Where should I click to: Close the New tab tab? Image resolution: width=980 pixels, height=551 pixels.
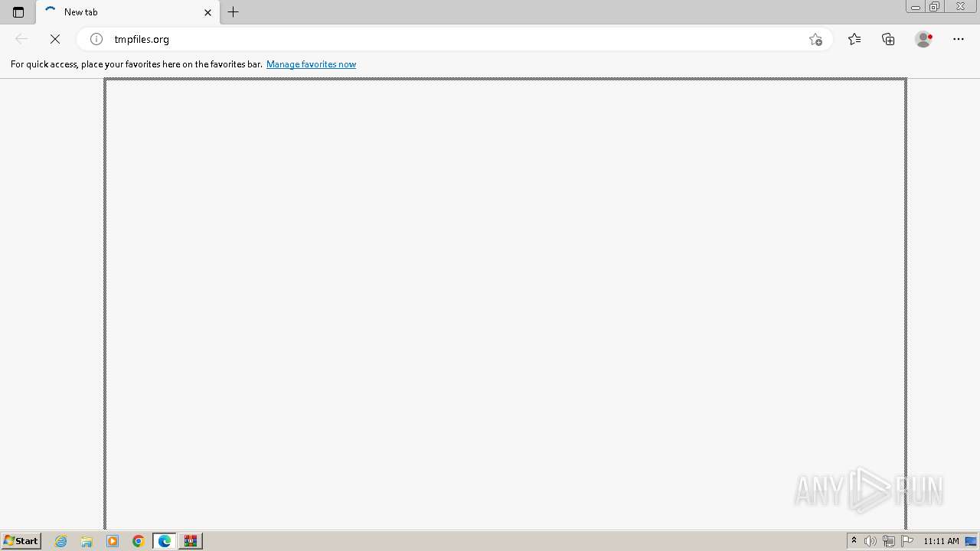click(207, 12)
